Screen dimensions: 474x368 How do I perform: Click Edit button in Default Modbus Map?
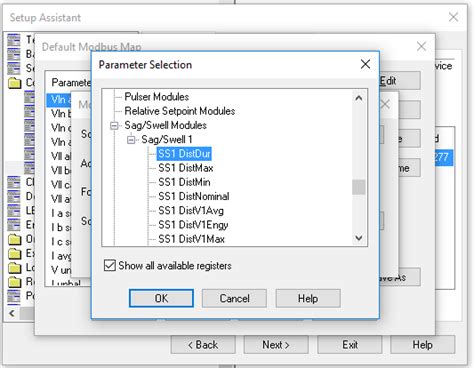coord(399,81)
